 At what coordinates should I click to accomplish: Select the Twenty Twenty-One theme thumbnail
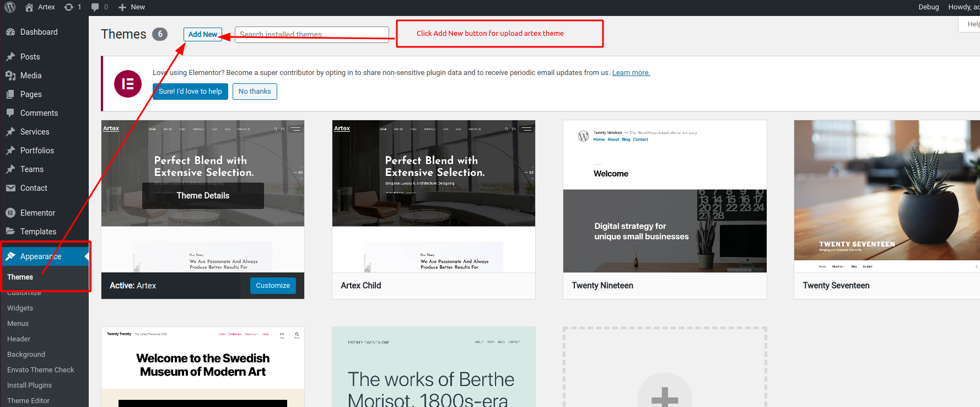434,367
